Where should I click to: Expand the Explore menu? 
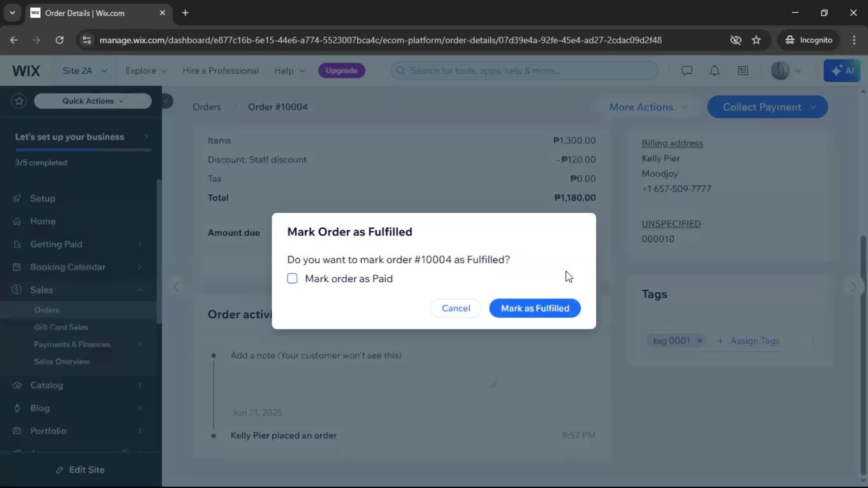click(x=146, y=70)
